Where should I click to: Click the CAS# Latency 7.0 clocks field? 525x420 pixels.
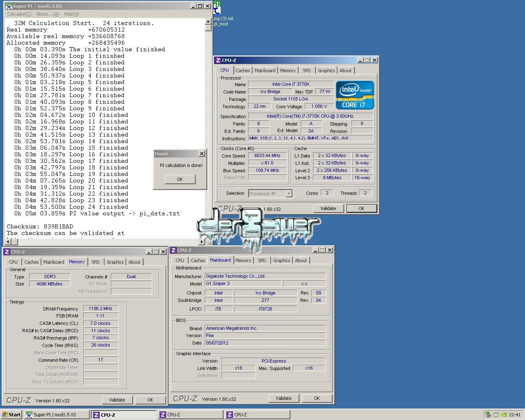pyautogui.click(x=100, y=323)
